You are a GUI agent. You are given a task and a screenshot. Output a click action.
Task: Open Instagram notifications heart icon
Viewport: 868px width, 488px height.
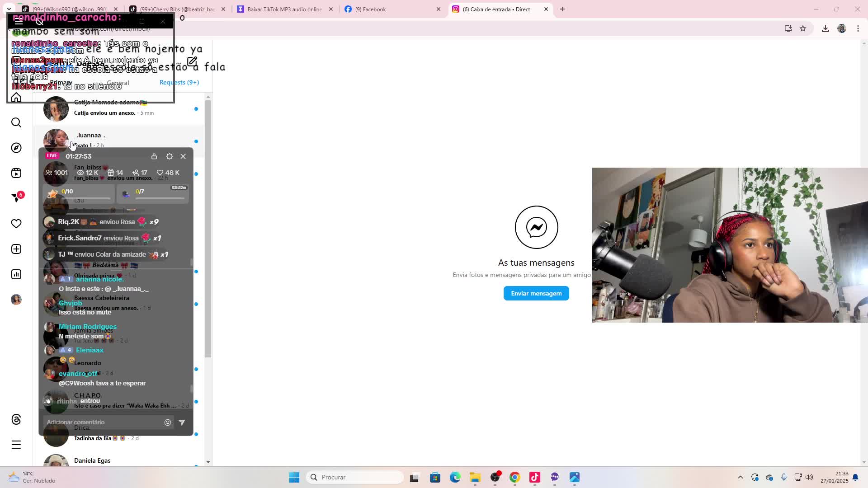[16, 224]
